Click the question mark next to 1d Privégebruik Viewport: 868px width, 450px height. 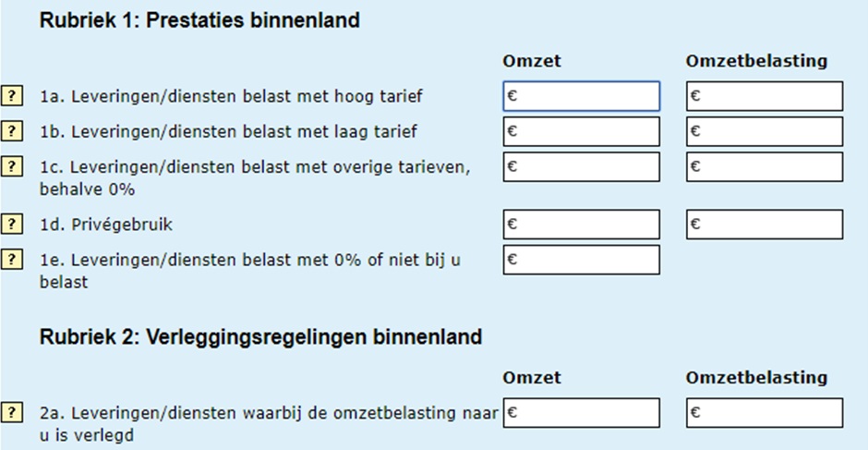pyautogui.click(x=12, y=224)
